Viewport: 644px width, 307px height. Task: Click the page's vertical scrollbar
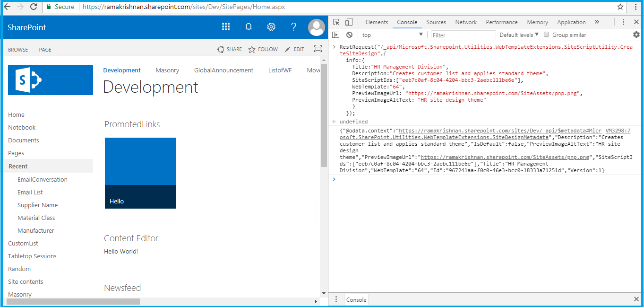(x=324, y=115)
